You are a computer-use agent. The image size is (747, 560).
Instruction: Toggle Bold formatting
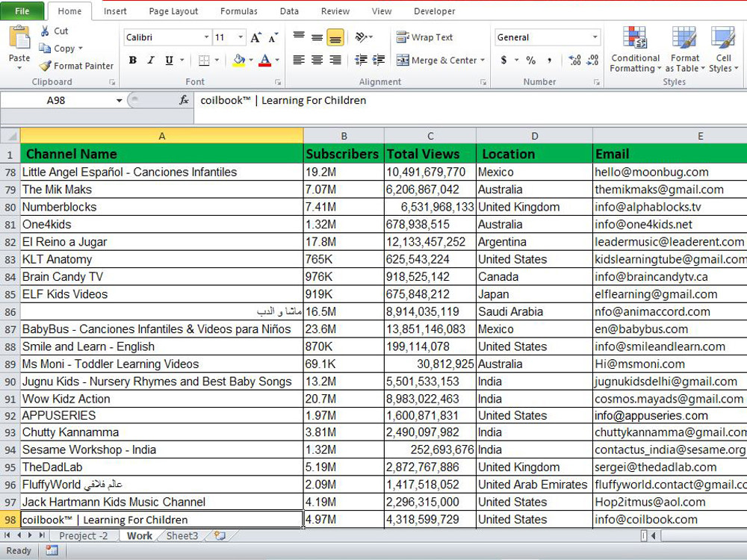tap(133, 60)
